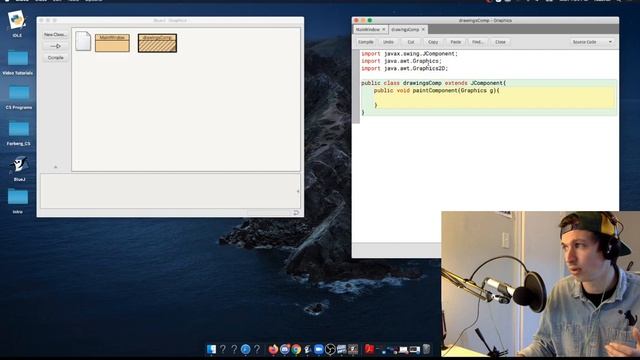Open Firefox in the dock
Viewport: 640px width, 360px height.
coord(273,349)
